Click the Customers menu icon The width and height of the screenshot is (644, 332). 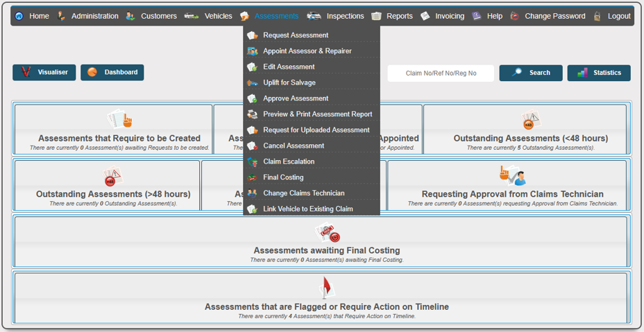pyautogui.click(x=130, y=16)
